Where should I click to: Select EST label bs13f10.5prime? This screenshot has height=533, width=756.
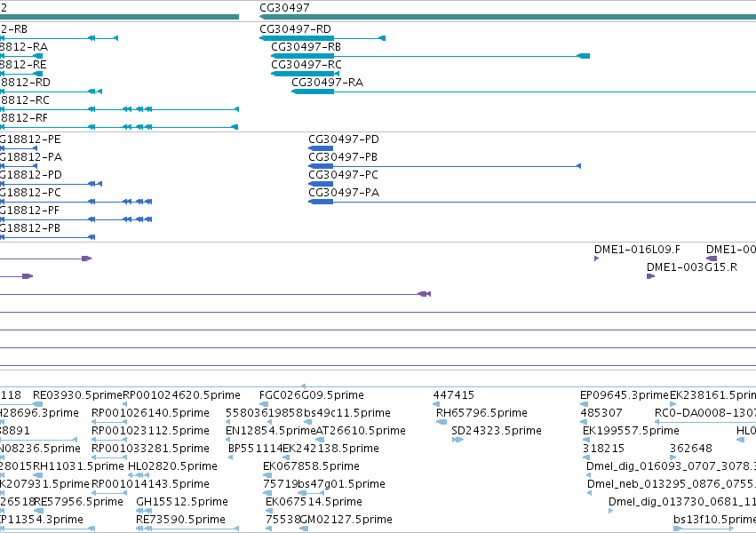[x=714, y=520]
